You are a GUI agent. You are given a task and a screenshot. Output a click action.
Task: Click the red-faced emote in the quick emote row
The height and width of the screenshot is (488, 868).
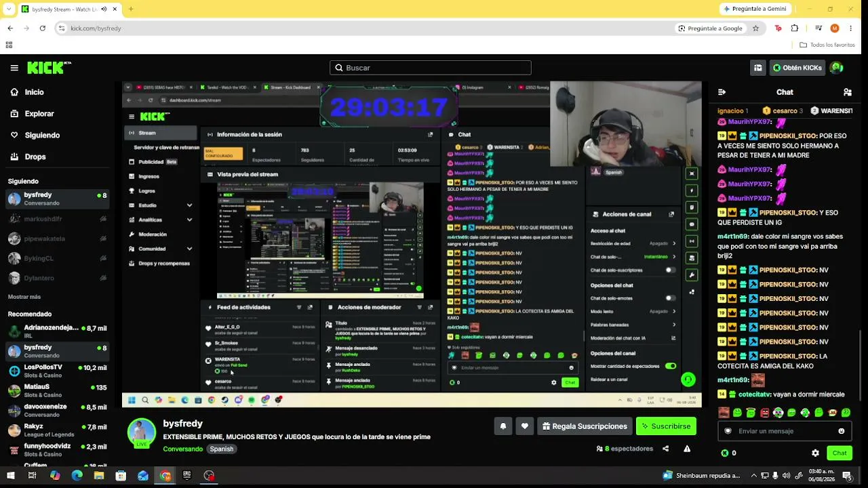pyautogui.click(x=764, y=413)
